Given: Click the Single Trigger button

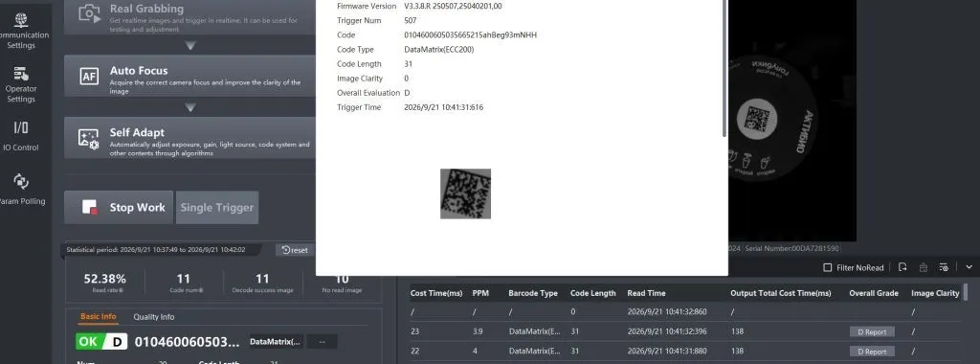Looking at the screenshot, I should 217,208.
